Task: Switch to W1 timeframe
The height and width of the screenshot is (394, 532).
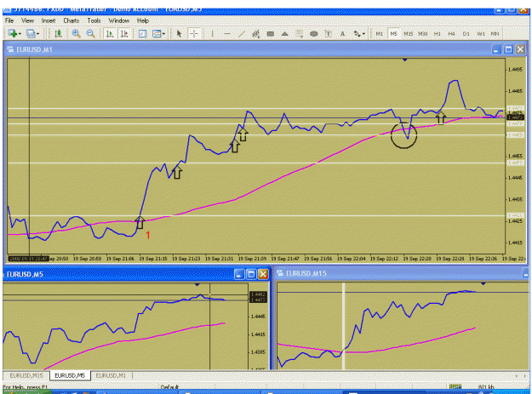Action: click(x=481, y=34)
